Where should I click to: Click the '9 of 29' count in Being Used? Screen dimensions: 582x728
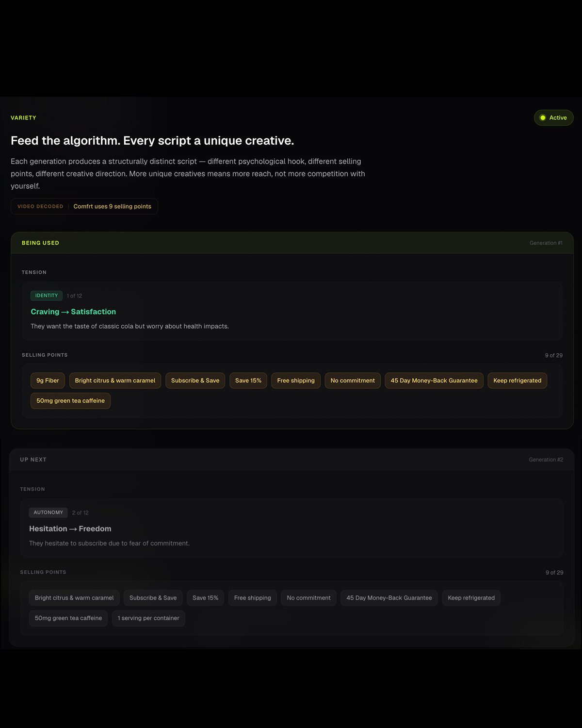[x=554, y=355]
